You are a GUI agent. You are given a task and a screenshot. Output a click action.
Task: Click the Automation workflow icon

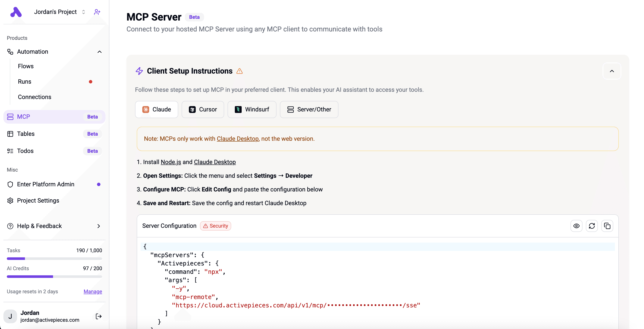pos(10,52)
